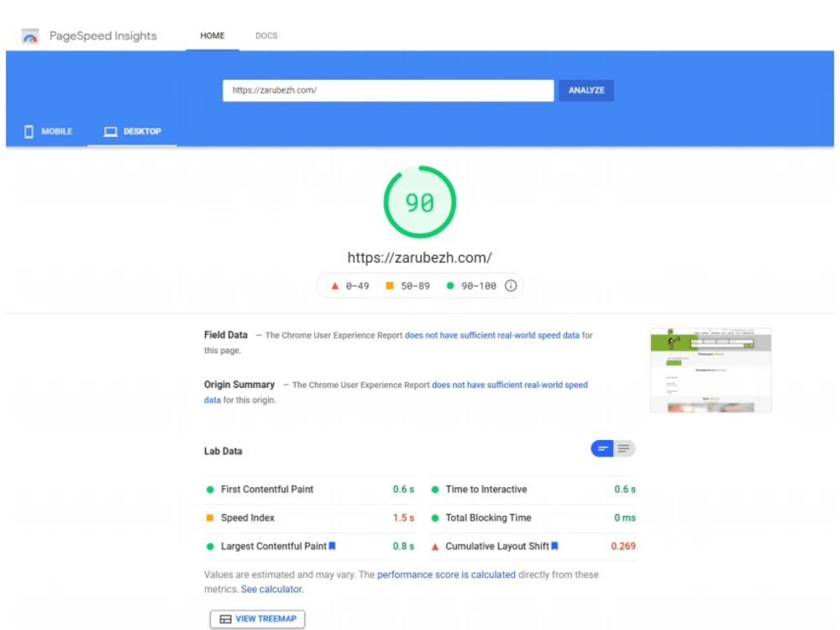The height and width of the screenshot is (630, 840).
Task: Click bookmark icon beside Largest Contentful Paint
Action: [x=332, y=546]
